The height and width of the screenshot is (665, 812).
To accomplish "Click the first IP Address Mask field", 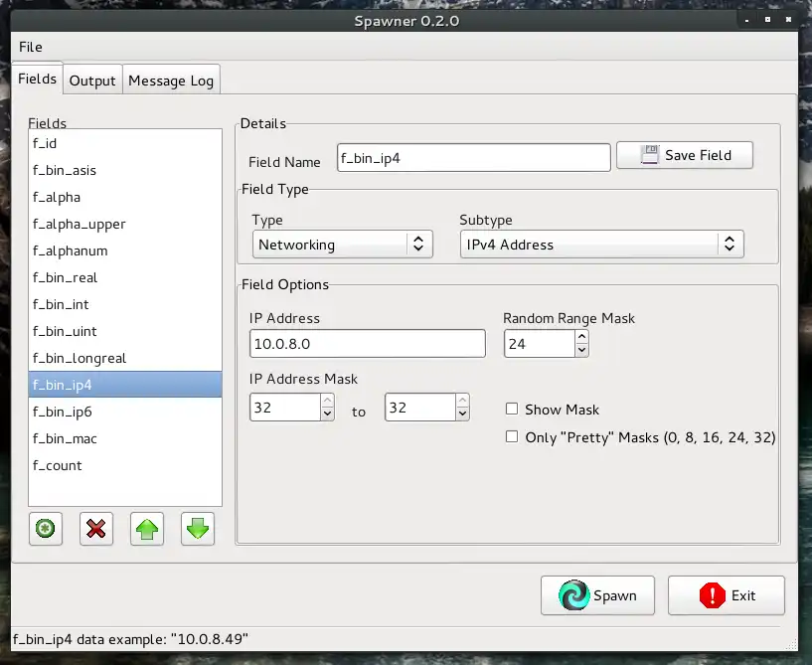I will coord(285,408).
